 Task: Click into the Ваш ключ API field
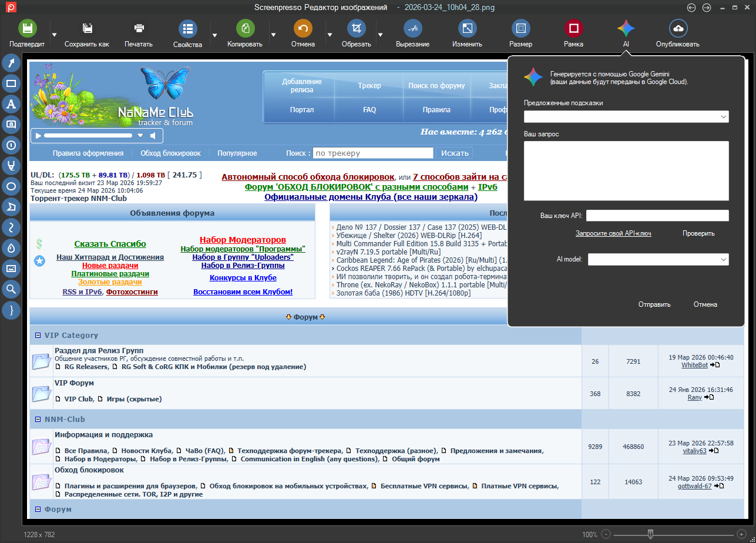[657, 216]
